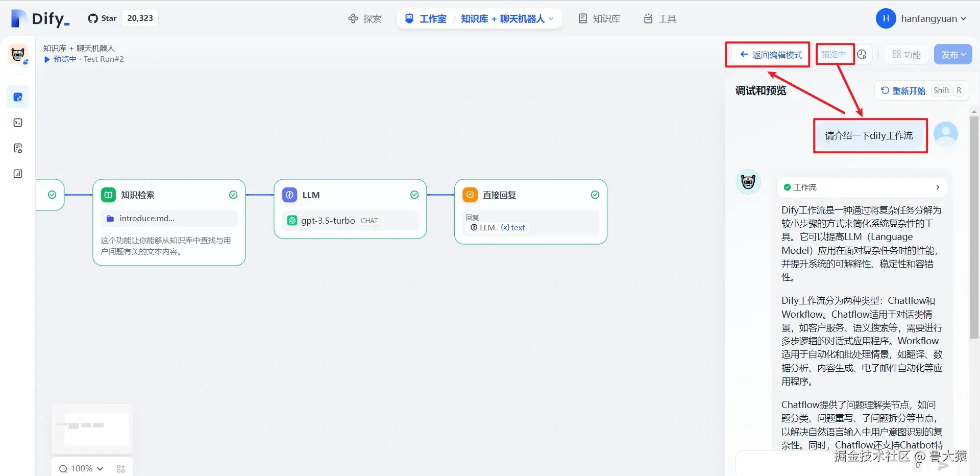Open the run history clock icon

coord(862,54)
